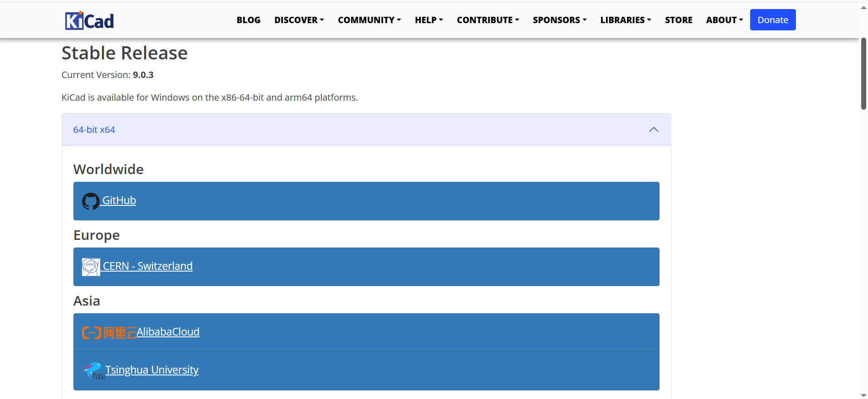
Task: Collapse the 64-bit x64 section chevron
Action: (x=654, y=130)
